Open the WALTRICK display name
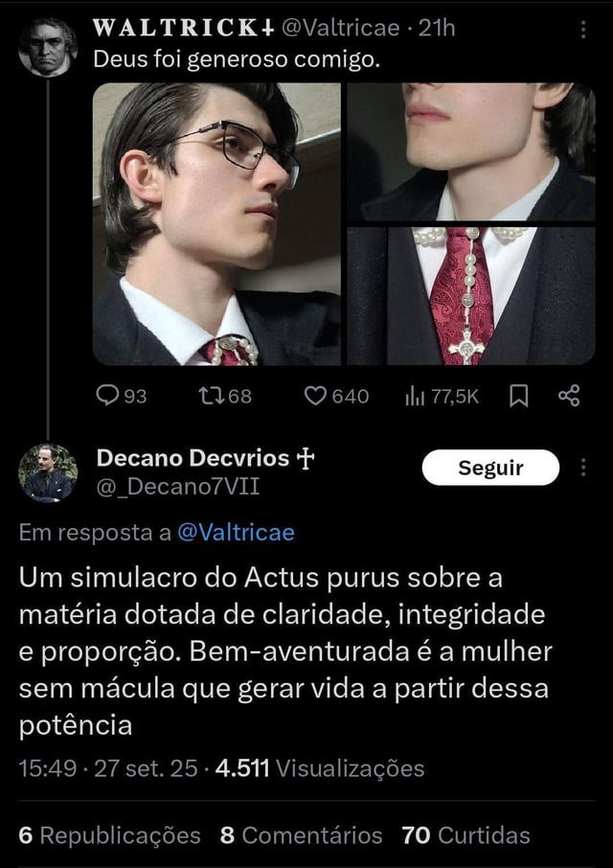 183,28
